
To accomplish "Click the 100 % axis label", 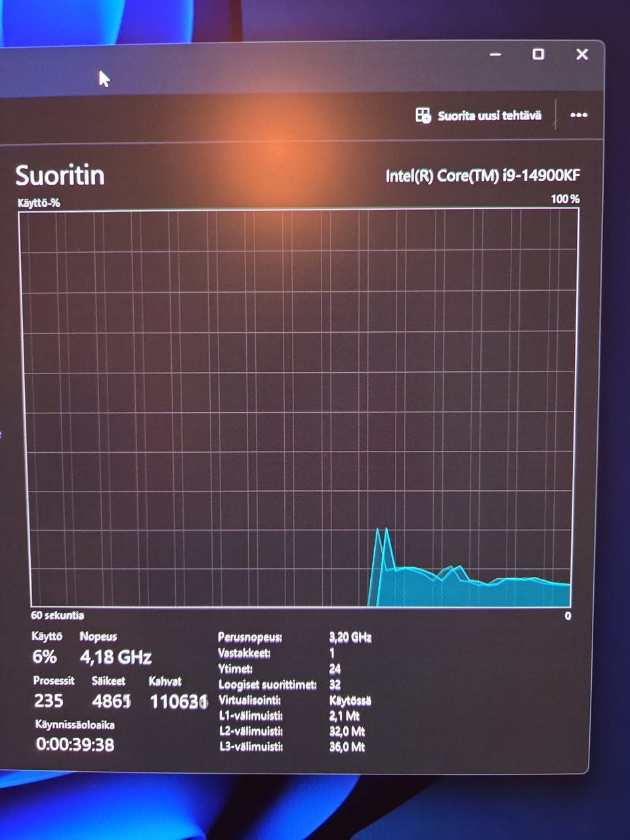I will click(x=564, y=199).
